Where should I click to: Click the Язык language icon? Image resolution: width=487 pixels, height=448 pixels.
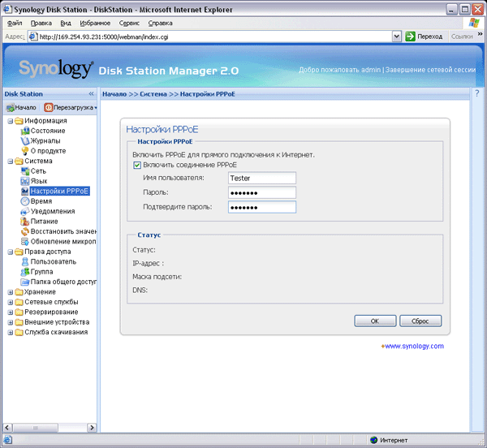click(x=25, y=181)
